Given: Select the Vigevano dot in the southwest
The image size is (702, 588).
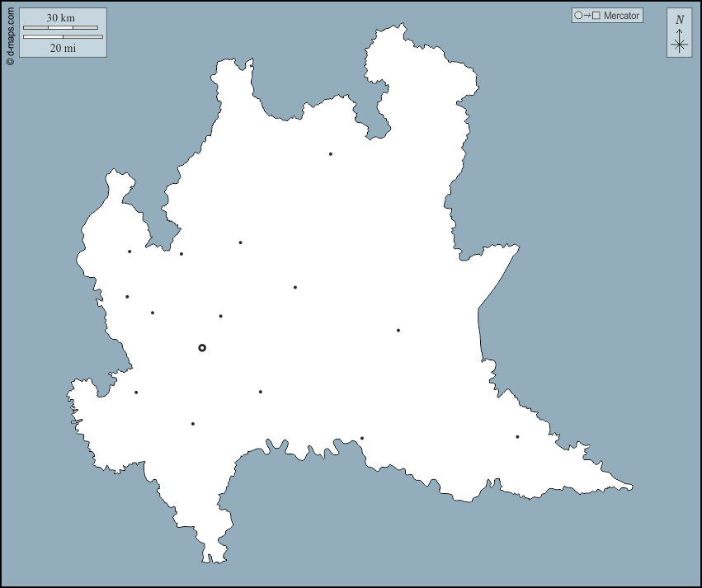Looking at the screenshot, I should 136,393.
